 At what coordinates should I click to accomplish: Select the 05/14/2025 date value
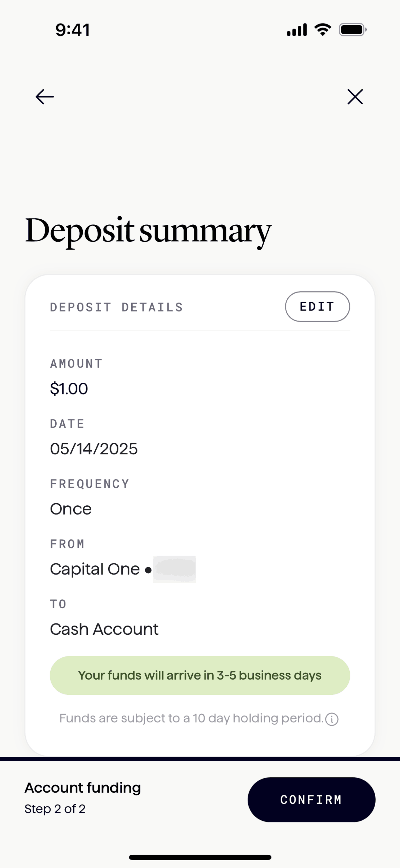[94, 449]
